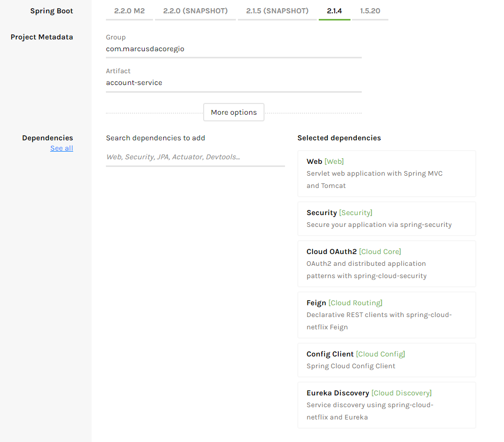Click the Cloud Core category label
The height and width of the screenshot is (442, 504).
[380, 251]
